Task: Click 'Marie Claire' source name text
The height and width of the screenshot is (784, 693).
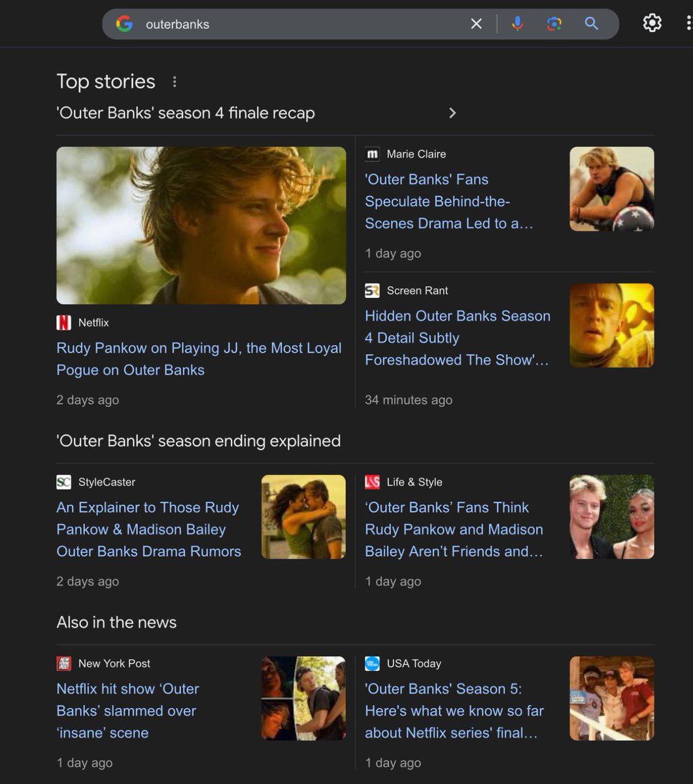Action: point(416,154)
